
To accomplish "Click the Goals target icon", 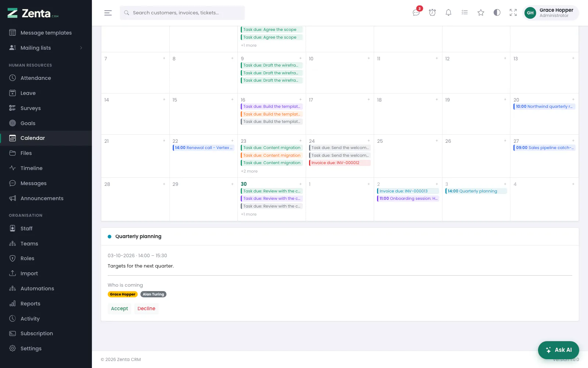I will (x=12, y=123).
